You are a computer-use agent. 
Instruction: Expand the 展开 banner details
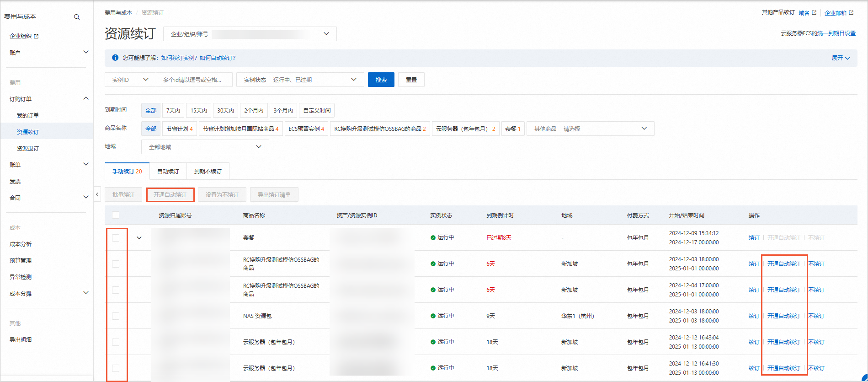tap(841, 58)
